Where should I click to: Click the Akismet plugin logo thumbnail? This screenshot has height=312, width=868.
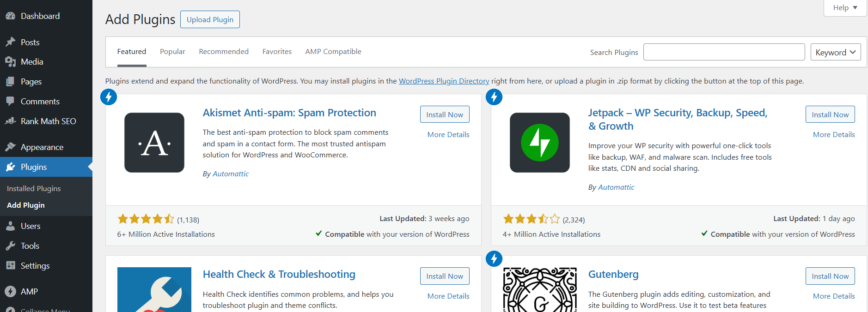click(x=154, y=143)
